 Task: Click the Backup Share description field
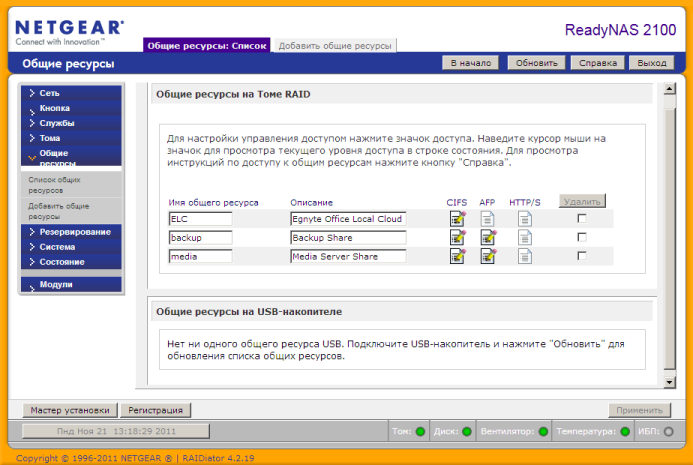coord(348,237)
